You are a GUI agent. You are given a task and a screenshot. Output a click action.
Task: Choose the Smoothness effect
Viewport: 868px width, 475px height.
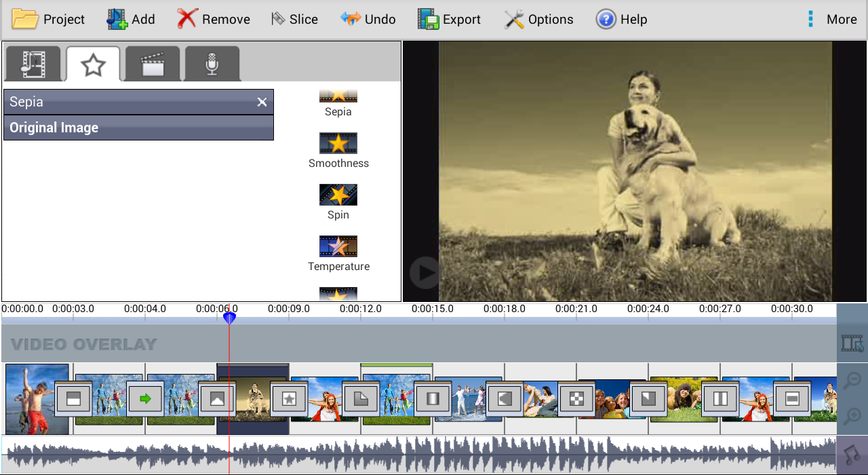pos(338,148)
